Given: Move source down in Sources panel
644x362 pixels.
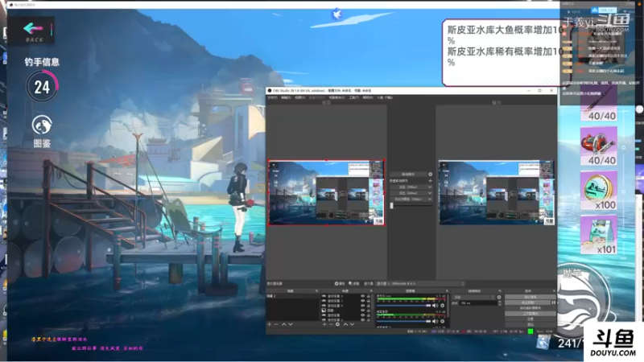Looking at the screenshot, I should click(352, 324).
